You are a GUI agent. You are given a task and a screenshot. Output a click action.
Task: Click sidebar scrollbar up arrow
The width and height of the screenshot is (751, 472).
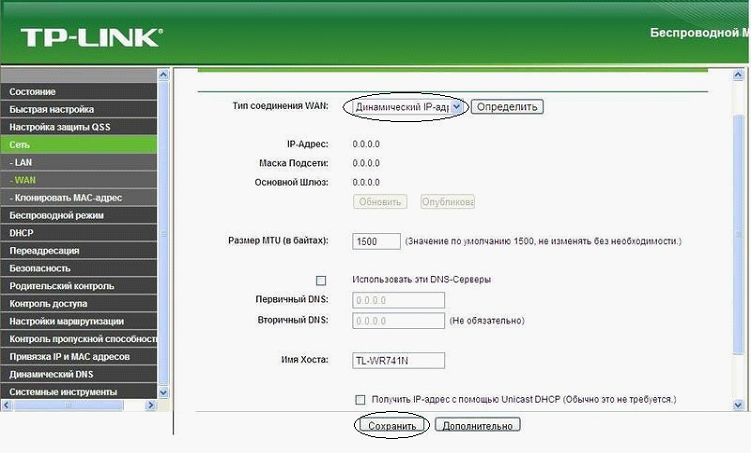163,75
